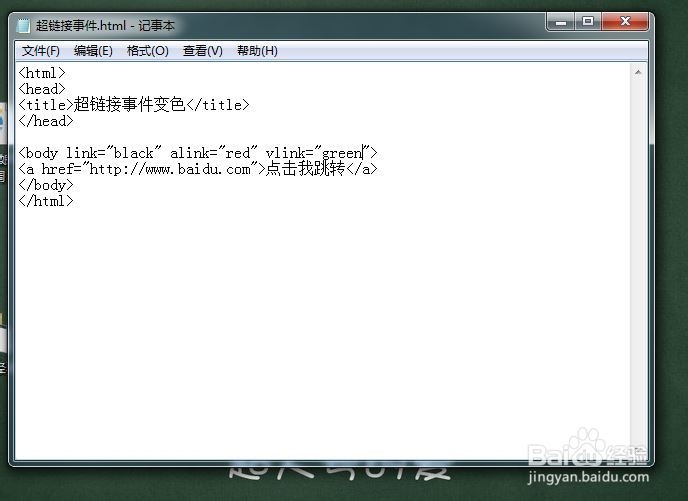The image size is (688, 501).
Task: Click the anchor text 点击我跳转
Action: [x=305, y=169]
